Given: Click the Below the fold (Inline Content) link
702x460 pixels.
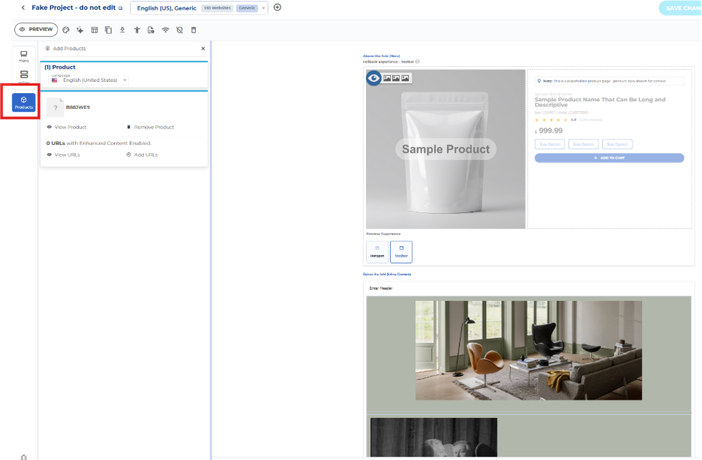Looking at the screenshot, I should point(387,274).
